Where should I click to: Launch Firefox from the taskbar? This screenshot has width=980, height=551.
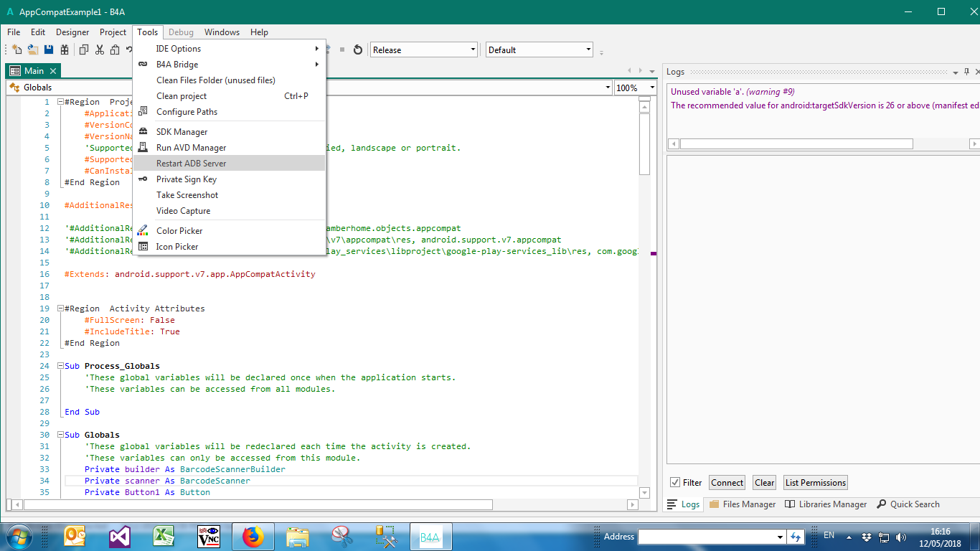point(253,537)
